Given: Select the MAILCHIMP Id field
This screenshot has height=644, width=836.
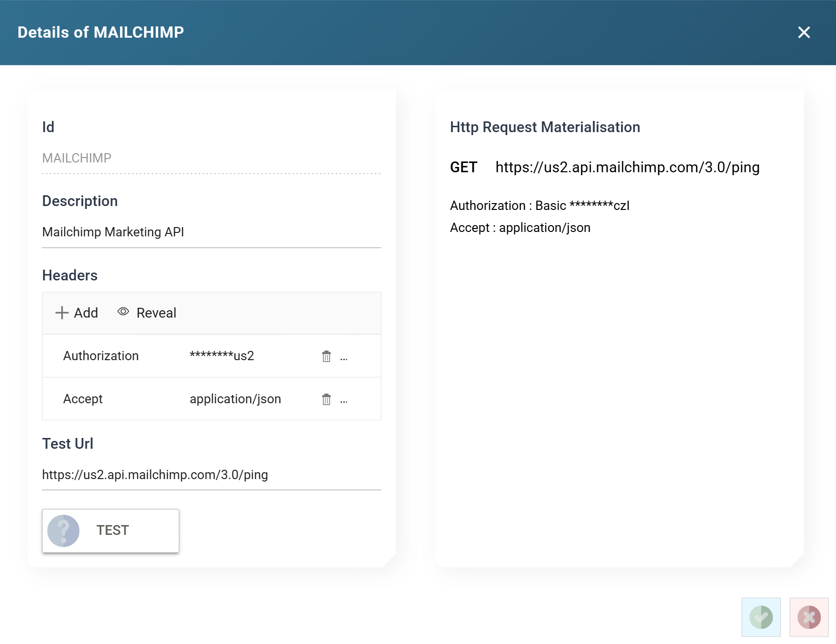Looking at the screenshot, I should (211, 159).
